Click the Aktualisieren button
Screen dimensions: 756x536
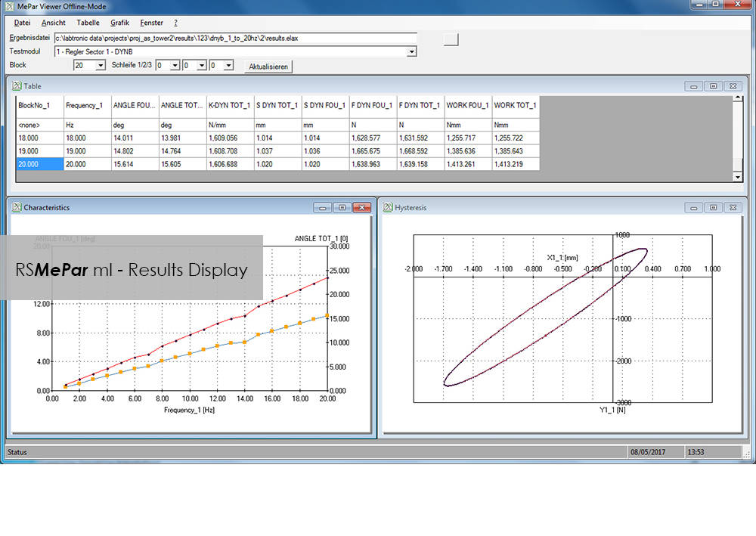click(268, 67)
